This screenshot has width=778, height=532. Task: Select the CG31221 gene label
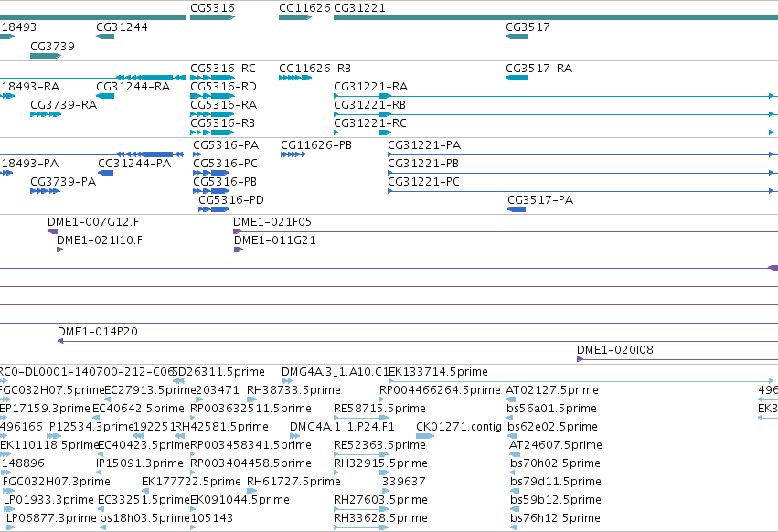click(359, 8)
